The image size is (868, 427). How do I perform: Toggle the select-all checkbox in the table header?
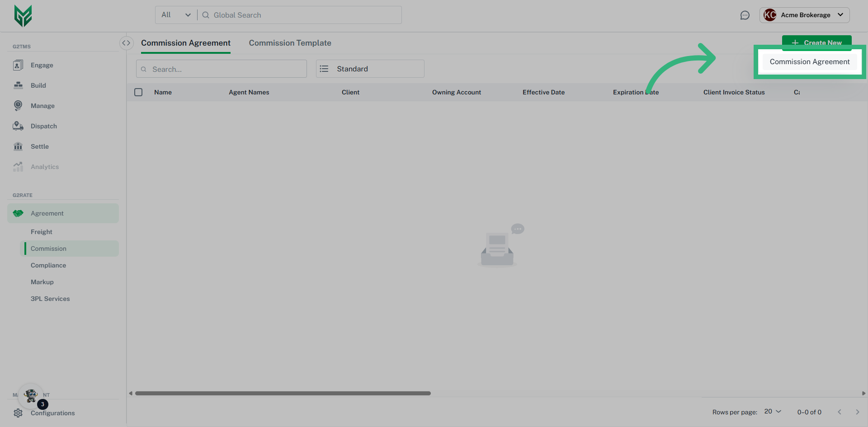(x=138, y=92)
